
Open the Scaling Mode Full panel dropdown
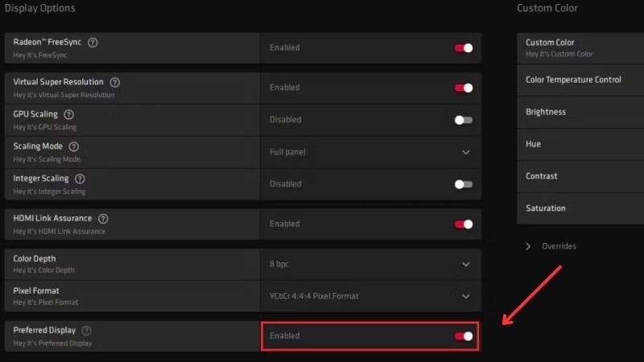coord(370,152)
